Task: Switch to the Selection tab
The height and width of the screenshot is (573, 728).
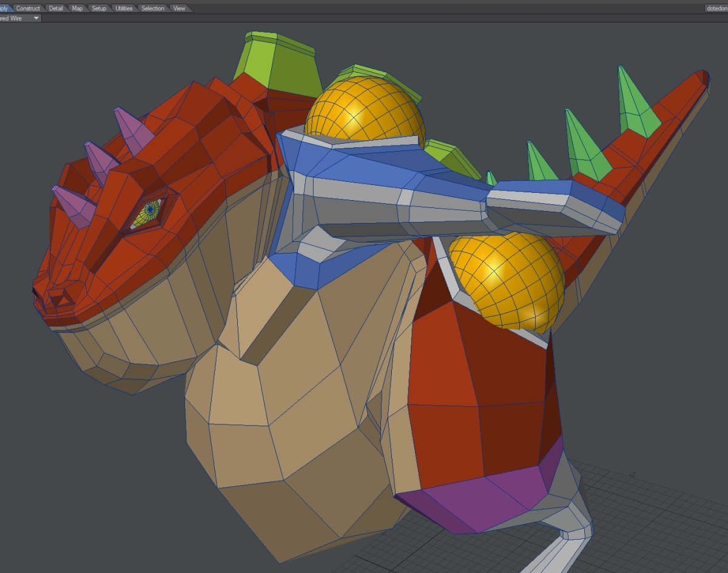Action: [153, 8]
